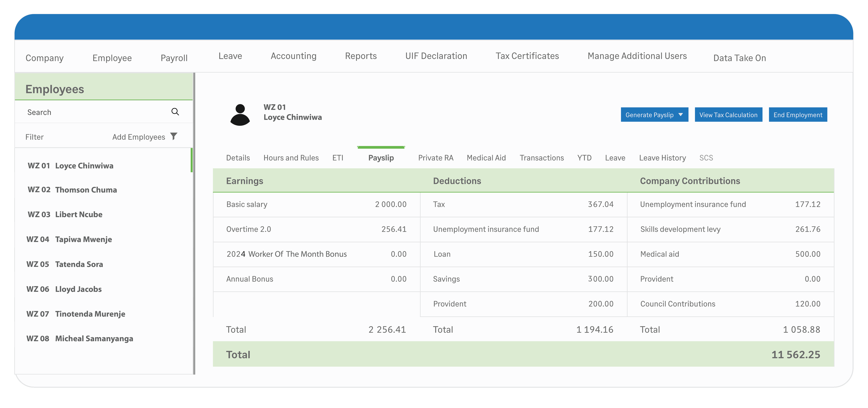Click the employee profile avatar for Loyce Chinwiwa
Image resolution: width=868 pixels, height=408 pixels.
pos(240,114)
